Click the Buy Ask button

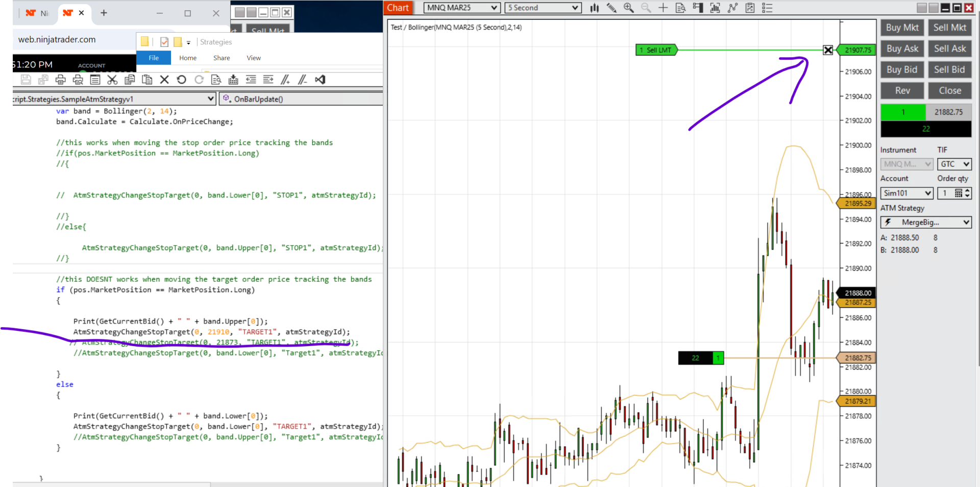[902, 48]
